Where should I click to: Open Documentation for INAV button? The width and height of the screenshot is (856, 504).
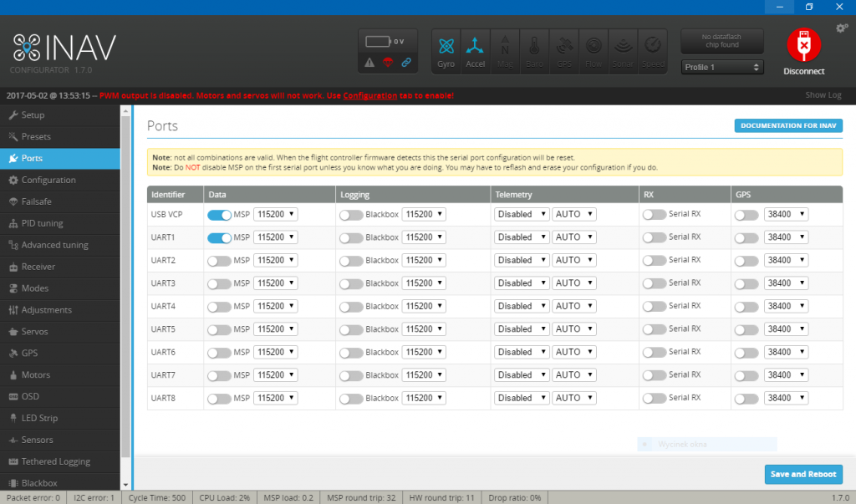pyautogui.click(x=788, y=125)
